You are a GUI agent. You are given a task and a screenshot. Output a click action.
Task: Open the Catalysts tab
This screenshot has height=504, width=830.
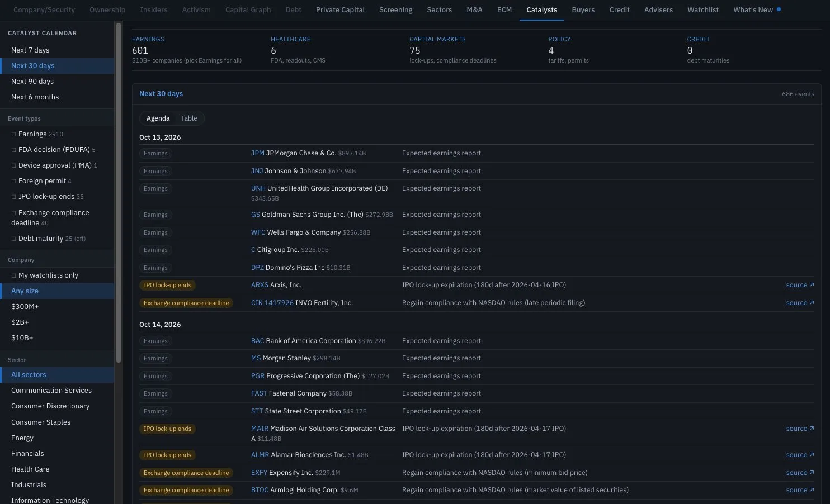click(x=541, y=10)
